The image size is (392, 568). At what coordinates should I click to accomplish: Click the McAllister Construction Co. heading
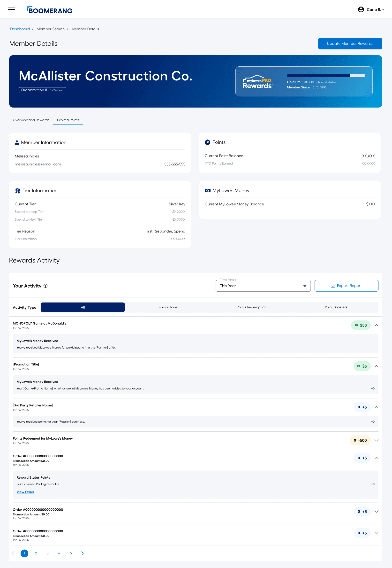coord(106,76)
